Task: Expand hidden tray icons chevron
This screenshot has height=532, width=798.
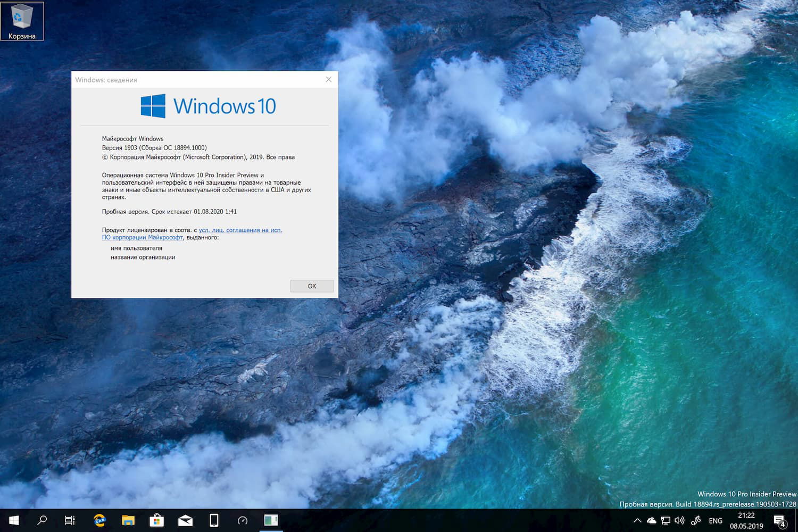Action: [x=637, y=520]
